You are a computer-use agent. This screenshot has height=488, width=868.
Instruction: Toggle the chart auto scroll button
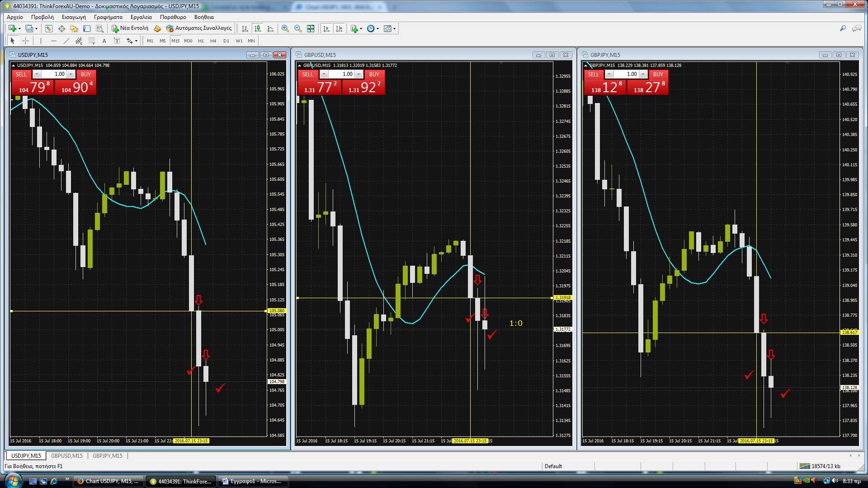pos(326,28)
